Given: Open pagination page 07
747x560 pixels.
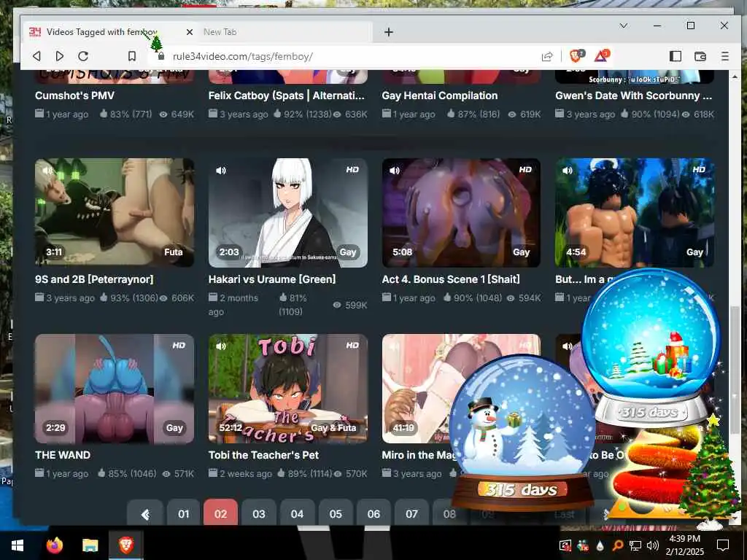Looking at the screenshot, I should [411, 514].
